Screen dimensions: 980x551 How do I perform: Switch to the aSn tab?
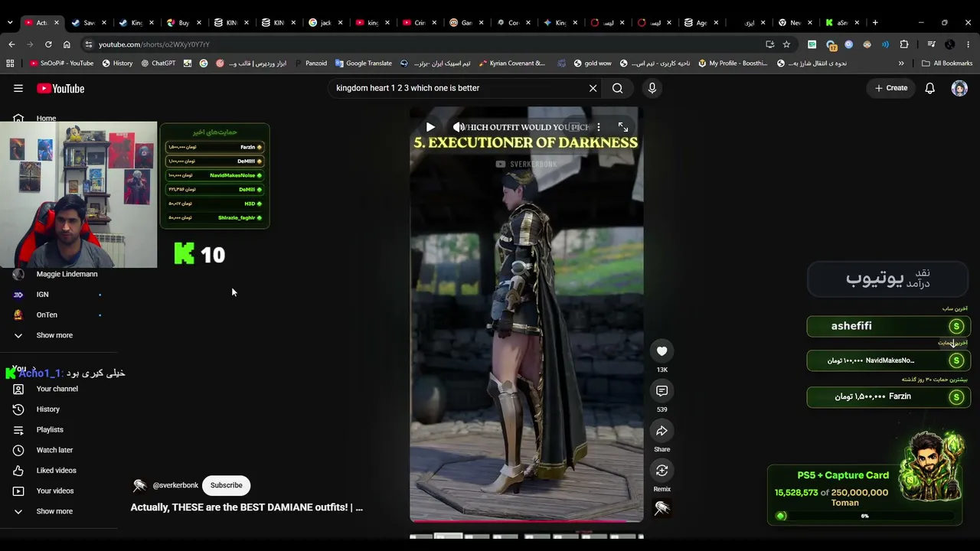click(841, 23)
